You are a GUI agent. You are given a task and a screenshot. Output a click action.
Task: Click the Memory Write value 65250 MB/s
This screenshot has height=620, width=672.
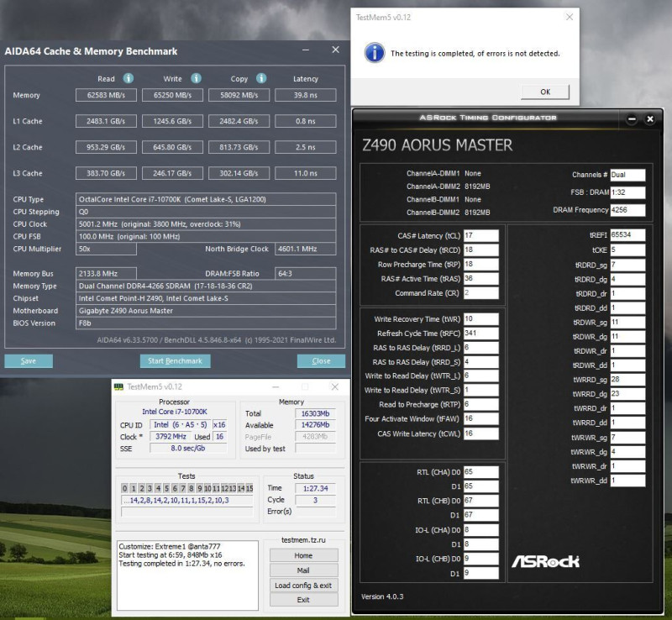172,95
